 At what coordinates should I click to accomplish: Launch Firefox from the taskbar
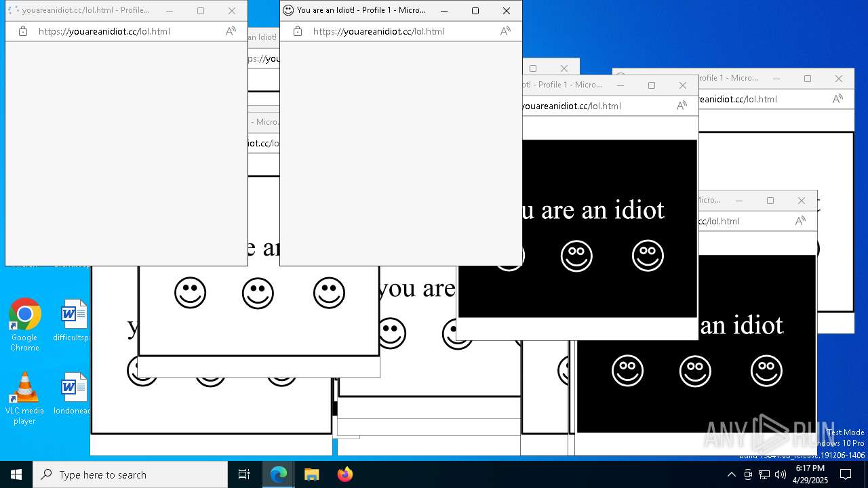[344, 474]
